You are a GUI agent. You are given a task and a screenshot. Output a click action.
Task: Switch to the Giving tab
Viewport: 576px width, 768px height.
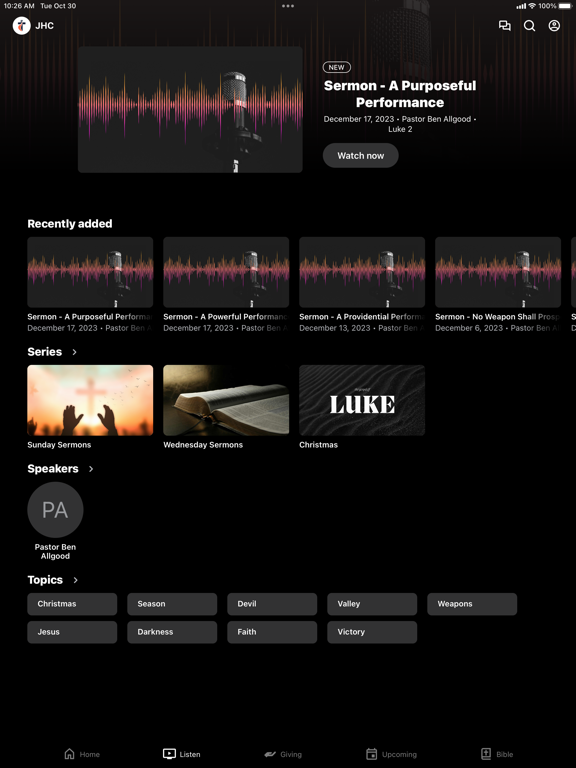coord(283,754)
